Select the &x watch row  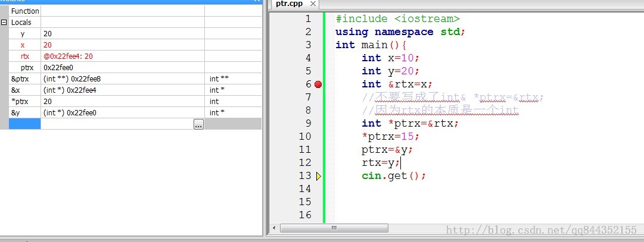point(135,90)
